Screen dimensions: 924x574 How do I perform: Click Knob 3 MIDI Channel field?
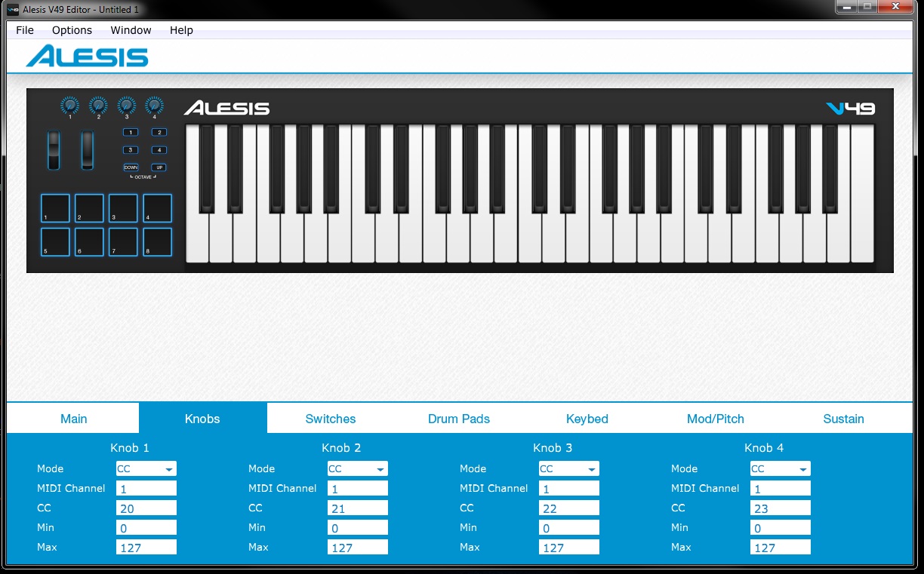569,489
